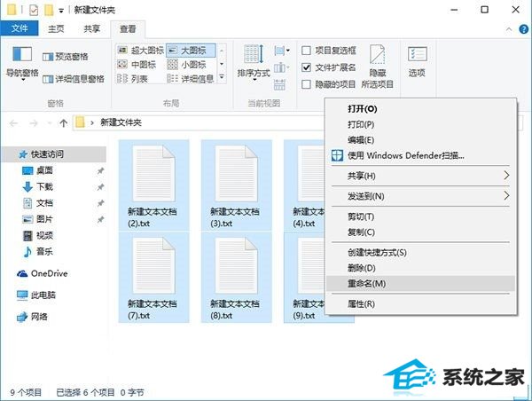The image size is (532, 401).
Task: Choose the small icons layout
Action: 186,65
